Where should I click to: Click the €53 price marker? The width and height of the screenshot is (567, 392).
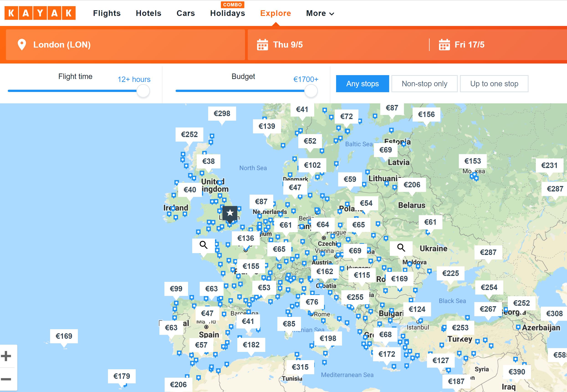264,287
